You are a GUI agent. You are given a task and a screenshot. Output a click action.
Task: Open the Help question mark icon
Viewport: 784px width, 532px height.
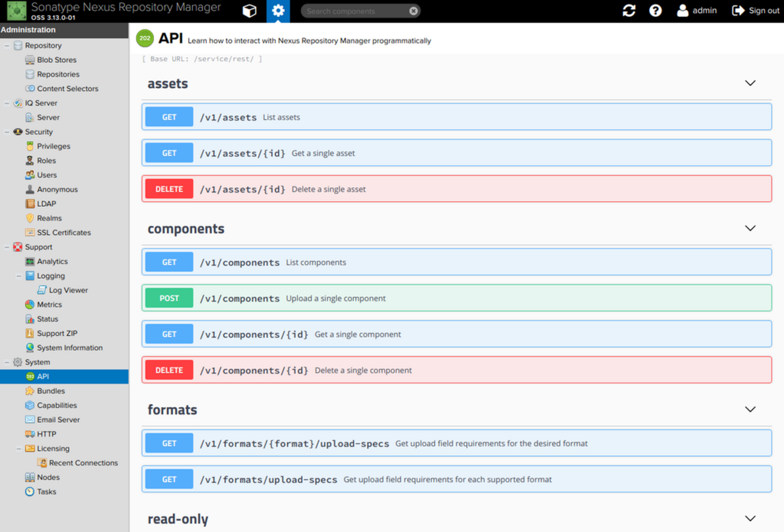pyautogui.click(x=656, y=11)
